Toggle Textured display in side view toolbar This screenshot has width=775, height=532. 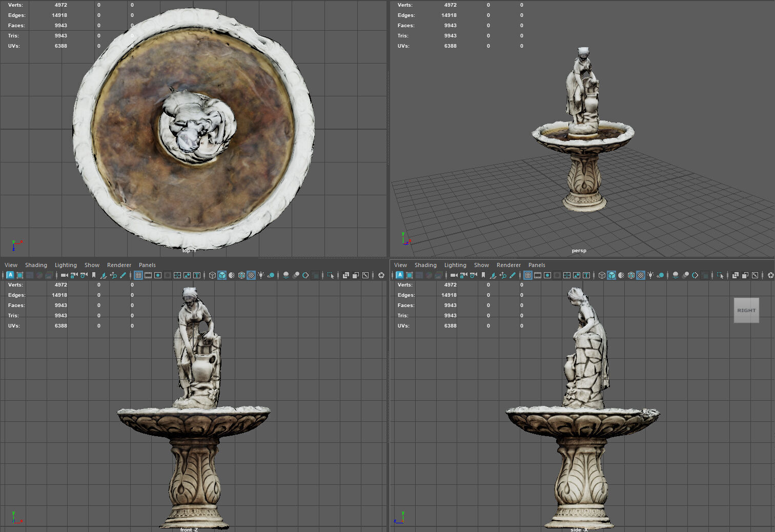pos(641,275)
